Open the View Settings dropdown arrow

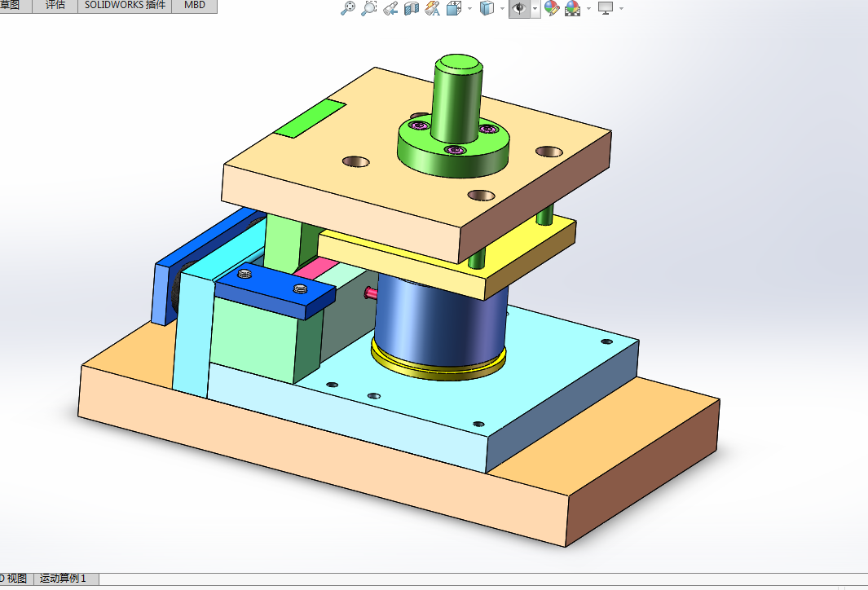click(621, 8)
